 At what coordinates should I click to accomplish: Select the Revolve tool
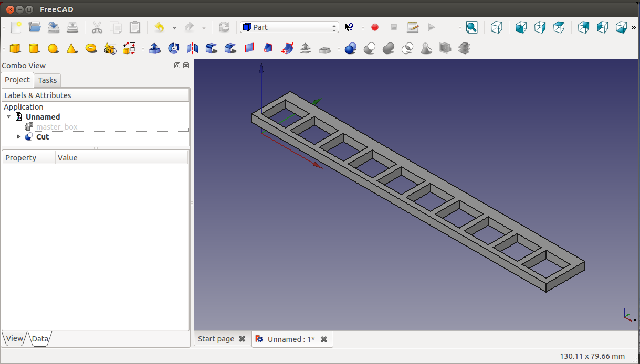tap(174, 49)
